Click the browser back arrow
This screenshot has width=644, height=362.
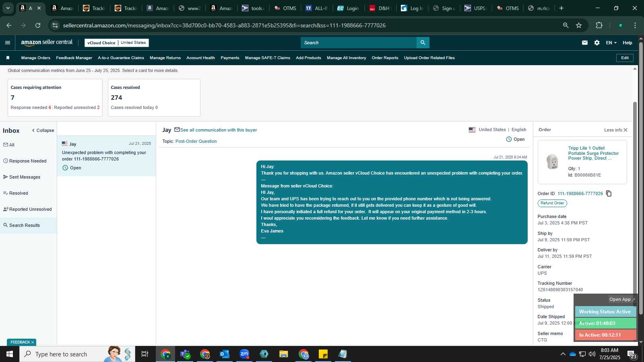9,25
